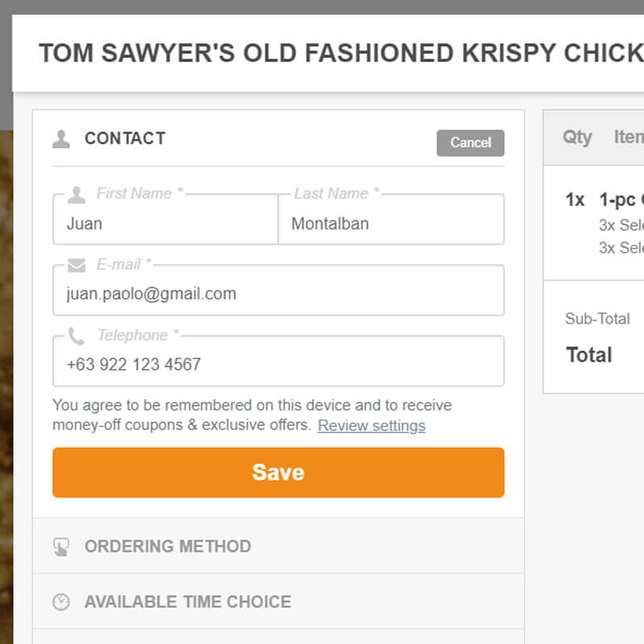Click the Ordering Method hand icon
The image size is (644, 644).
tap(61, 547)
